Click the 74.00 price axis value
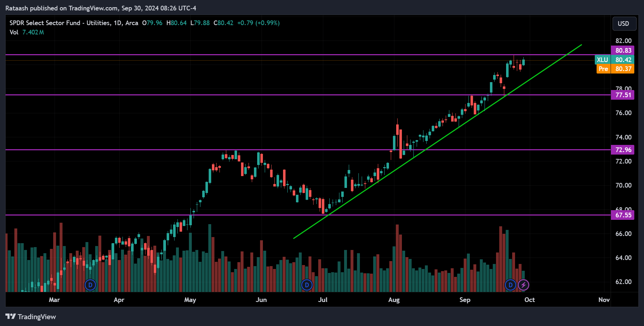Viewport: 644px width, 326px height. pos(624,137)
